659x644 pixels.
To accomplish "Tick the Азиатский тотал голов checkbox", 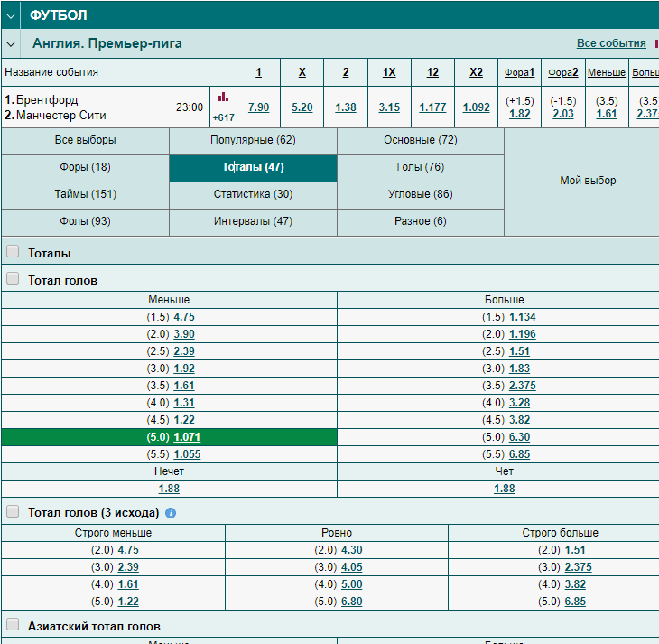I will 13,624.
